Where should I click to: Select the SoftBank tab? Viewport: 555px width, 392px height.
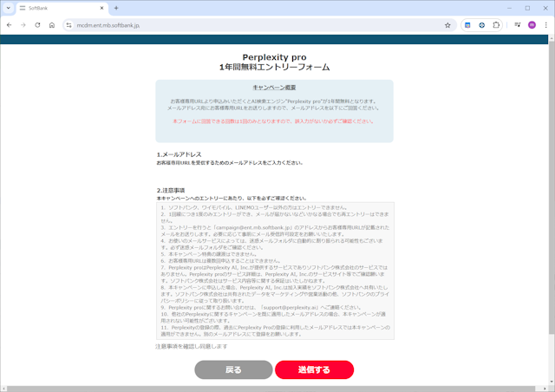[62, 8]
